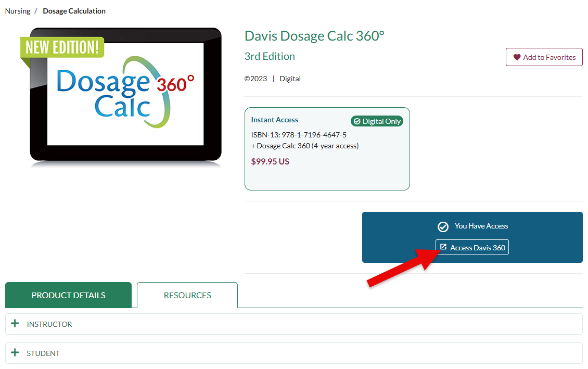Image resolution: width=588 pixels, height=369 pixels.
Task: Click the Digital Only badge
Action: 377,121
